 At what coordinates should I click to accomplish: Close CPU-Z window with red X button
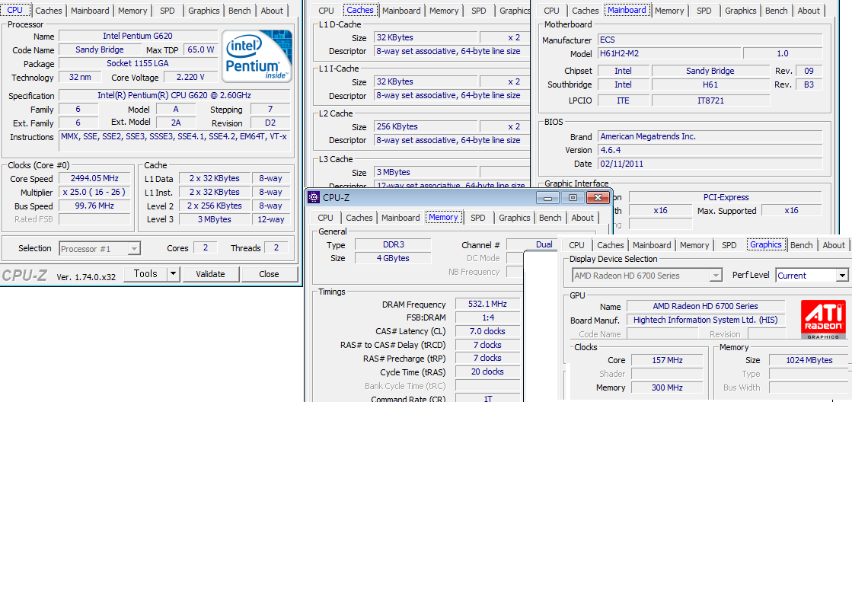(x=598, y=198)
